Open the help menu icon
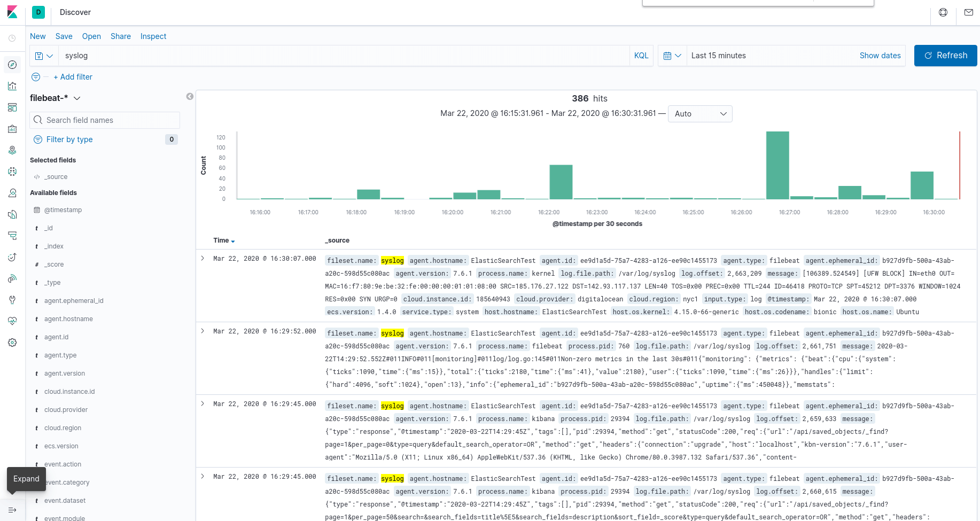 [x=943, y=12]
